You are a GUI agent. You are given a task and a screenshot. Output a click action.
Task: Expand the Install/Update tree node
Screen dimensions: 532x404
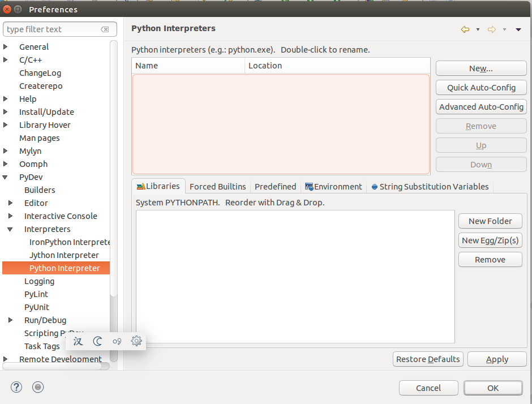pos(5,111)
